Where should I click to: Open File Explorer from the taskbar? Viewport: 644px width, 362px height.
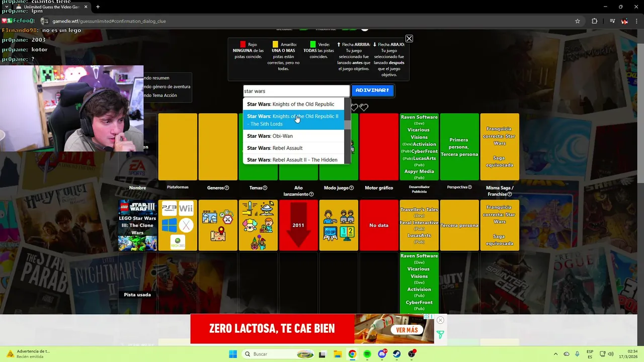[338, 354]
